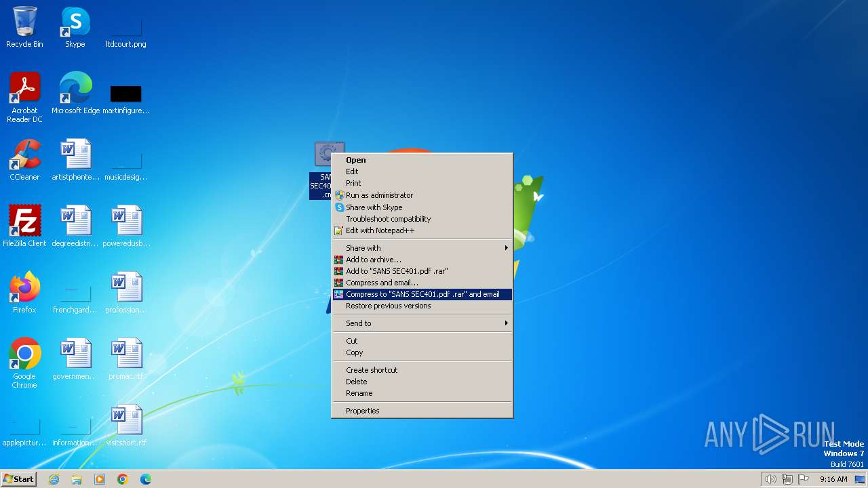Select the FileZilla Client shortcut
Screen dimensions: 868x488
24,226
